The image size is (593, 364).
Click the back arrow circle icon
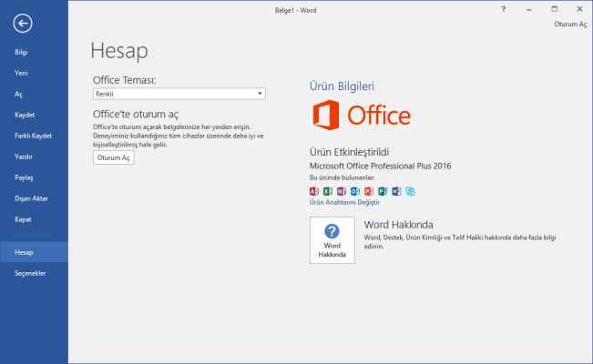click(23, 24)
